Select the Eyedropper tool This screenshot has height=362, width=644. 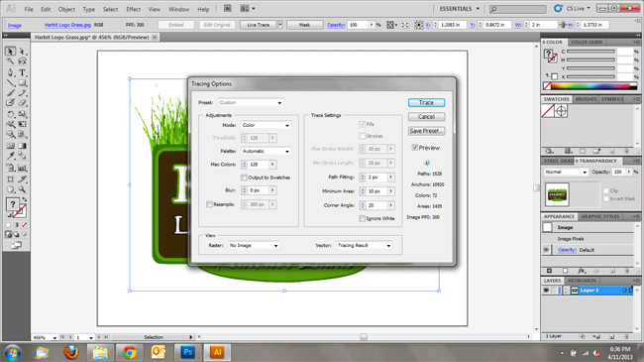click(x=10, y=156)
